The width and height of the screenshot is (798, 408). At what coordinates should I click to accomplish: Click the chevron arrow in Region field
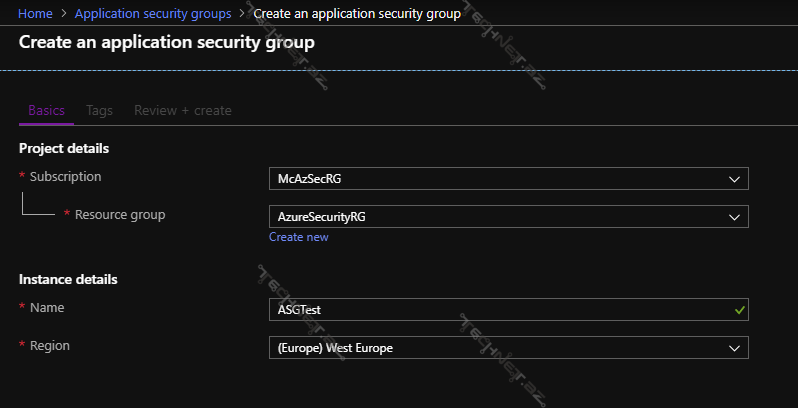(735, 348)
